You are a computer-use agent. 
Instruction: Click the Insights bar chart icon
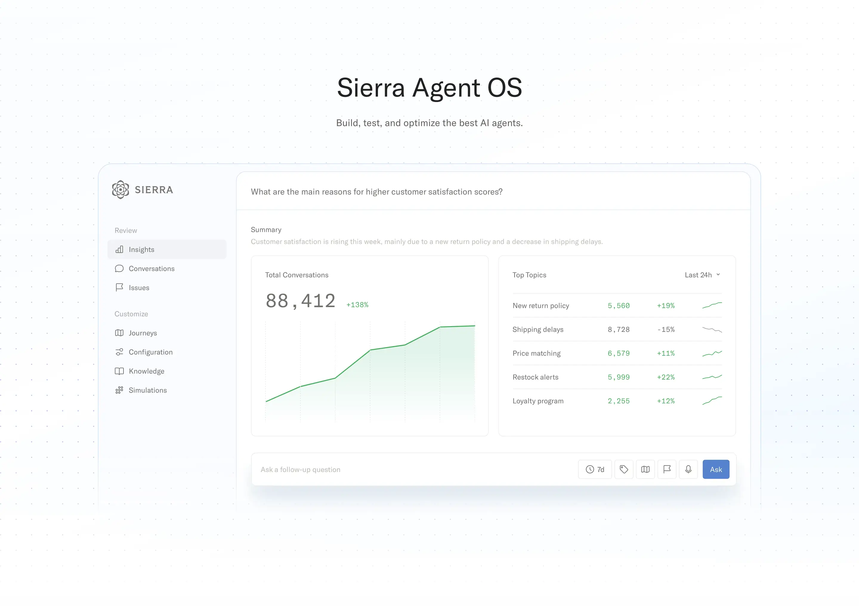(x=119, y=249)
